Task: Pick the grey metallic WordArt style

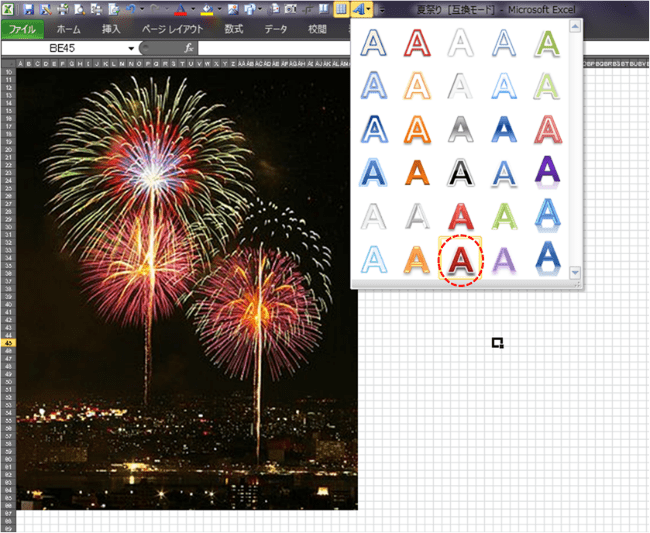Action: click(461, 129)
